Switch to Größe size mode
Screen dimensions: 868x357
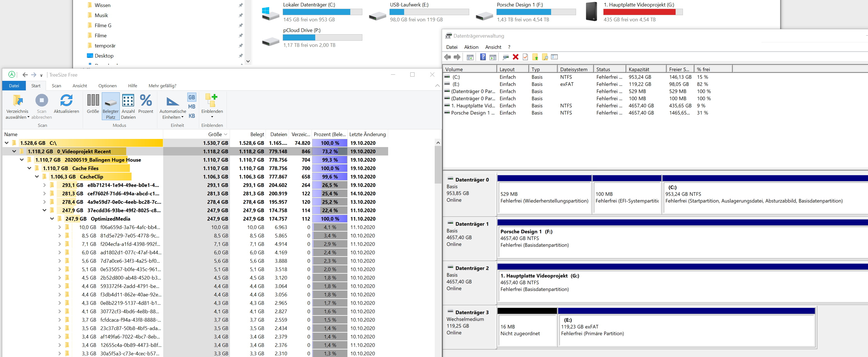[x=93, y=101]
